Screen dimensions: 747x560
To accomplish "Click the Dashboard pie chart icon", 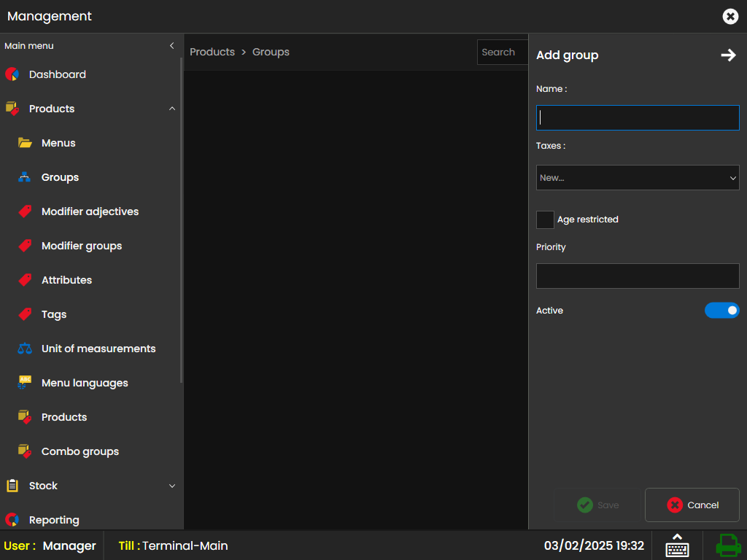I will [x=12, y=74].
